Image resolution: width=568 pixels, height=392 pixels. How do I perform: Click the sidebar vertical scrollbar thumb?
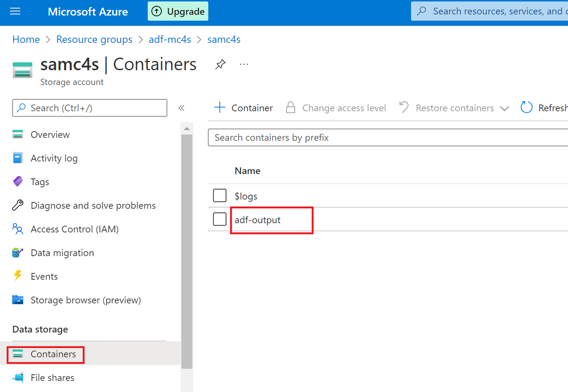click(x=187, y=251)
